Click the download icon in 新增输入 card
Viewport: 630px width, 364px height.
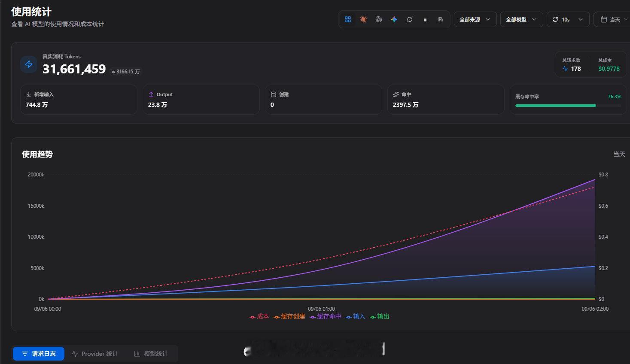(x=29, y=94)
